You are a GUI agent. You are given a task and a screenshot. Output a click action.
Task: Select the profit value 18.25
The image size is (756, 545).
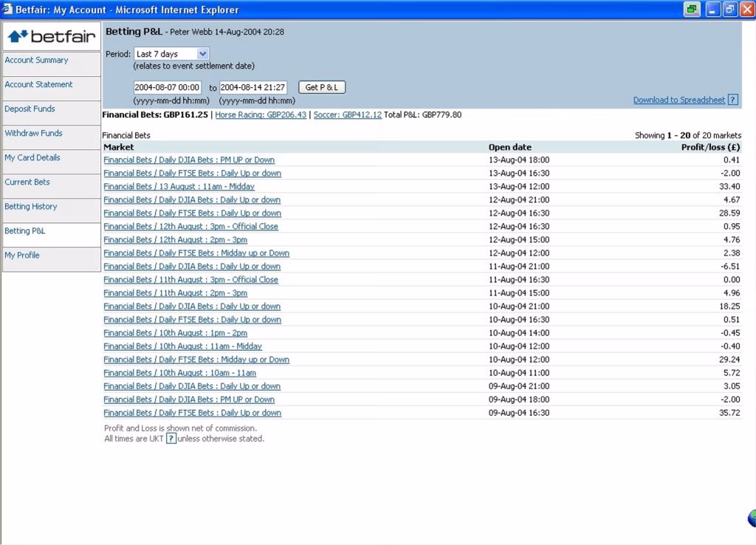(729, 306)
